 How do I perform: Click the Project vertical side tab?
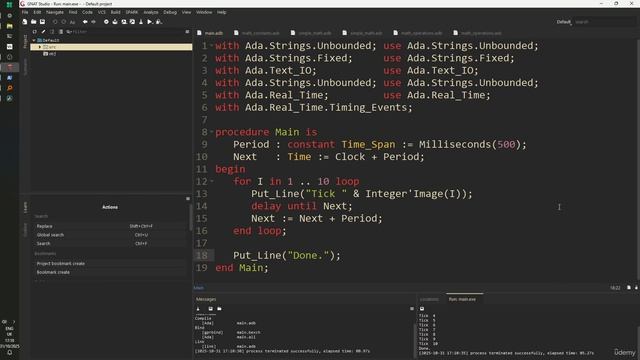pyautogui.click(x=25, y=41)
